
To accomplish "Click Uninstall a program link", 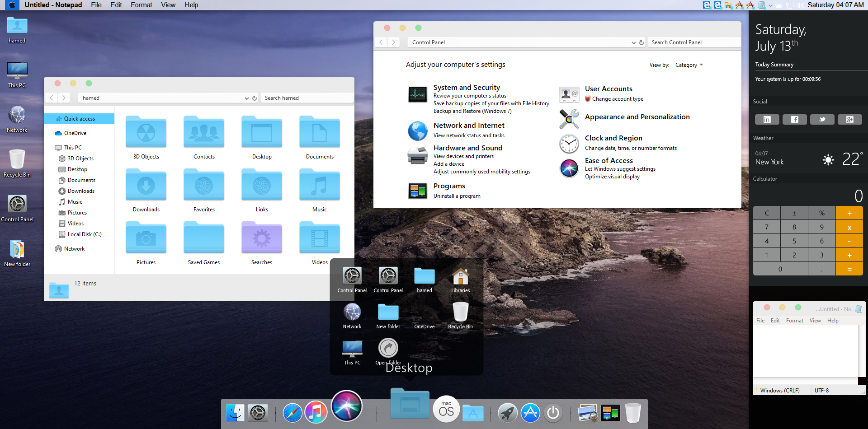I will [x=457, y=196].
